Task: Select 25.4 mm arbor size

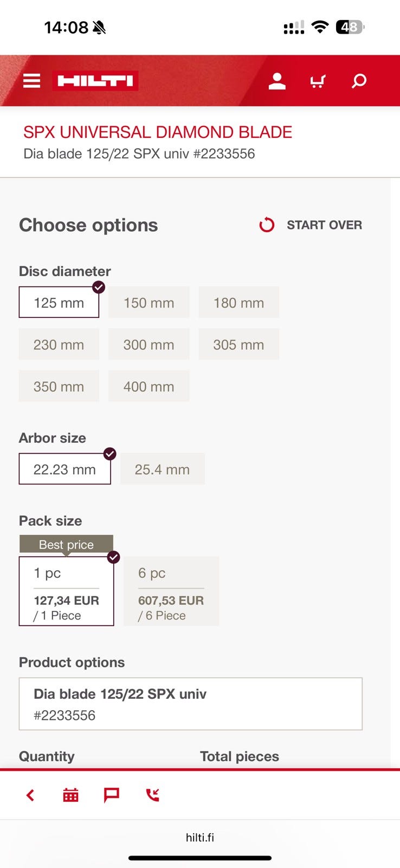Action: click(162, 469)
